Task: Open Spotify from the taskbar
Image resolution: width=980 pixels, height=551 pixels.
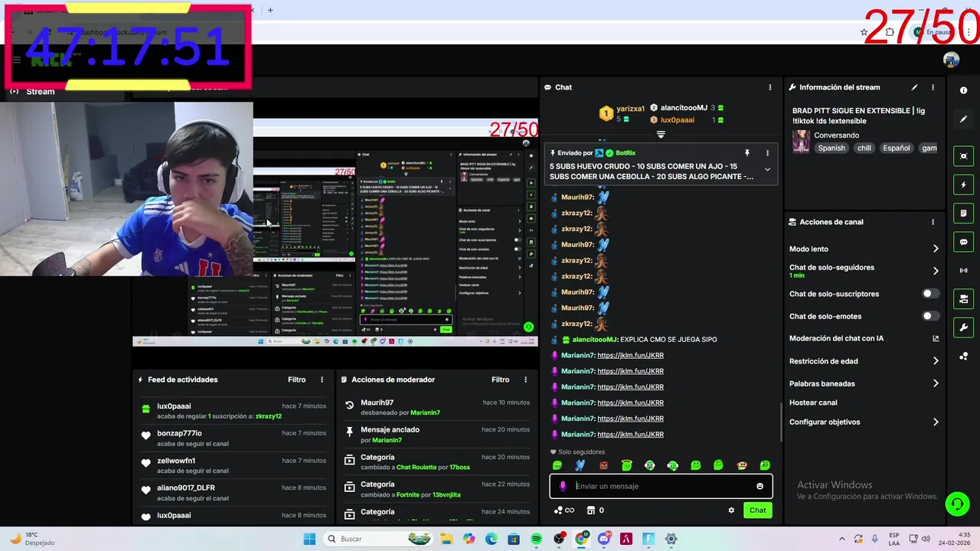Action: point(536,539)
